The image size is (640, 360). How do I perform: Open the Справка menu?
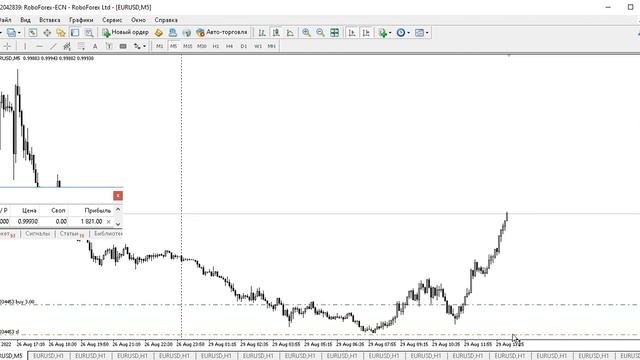(166, 20)
